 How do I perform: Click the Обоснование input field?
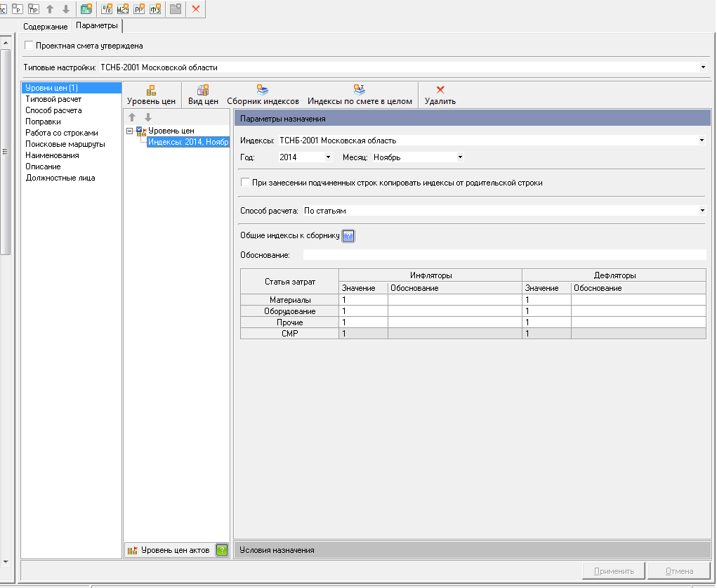(x=504, y=255)
